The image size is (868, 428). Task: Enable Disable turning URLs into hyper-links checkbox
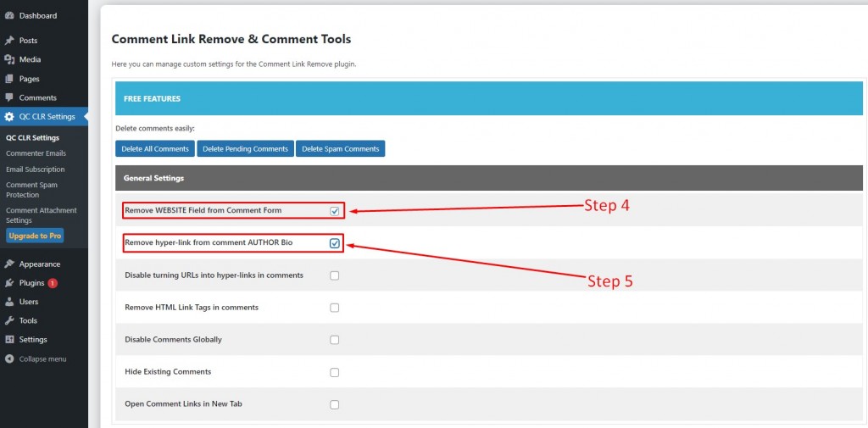click(x=334, y=275)
